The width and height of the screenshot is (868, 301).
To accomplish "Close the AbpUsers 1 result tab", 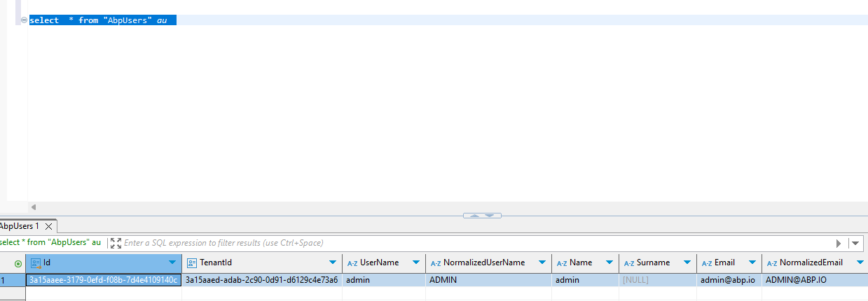I will pyautogui.click(x=48, y=227).
